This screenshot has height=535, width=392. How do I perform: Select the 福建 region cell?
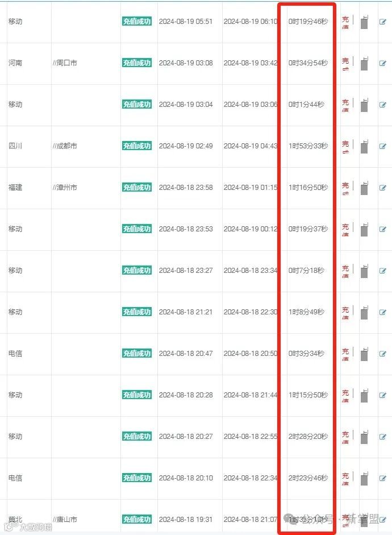click(15, 188)
